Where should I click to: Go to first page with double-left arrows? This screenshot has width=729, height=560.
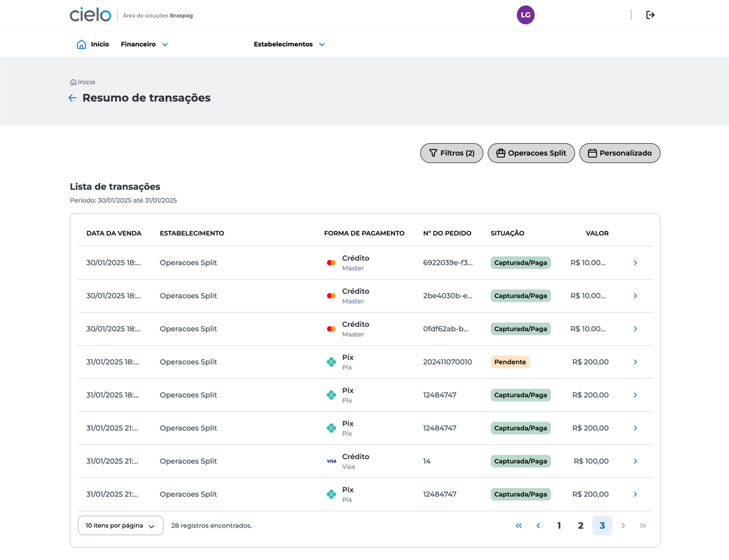pyautogui.click(x=518, y=526)
